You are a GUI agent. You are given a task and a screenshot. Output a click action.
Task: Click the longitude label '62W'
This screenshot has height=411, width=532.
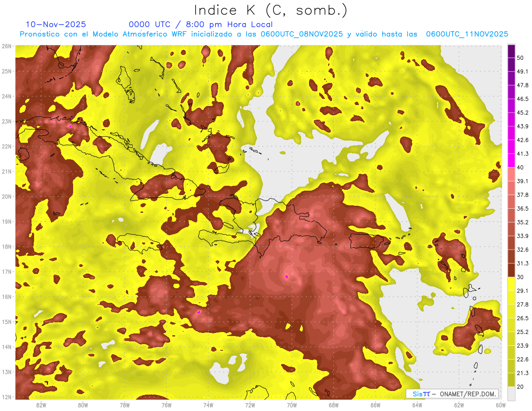459,405
